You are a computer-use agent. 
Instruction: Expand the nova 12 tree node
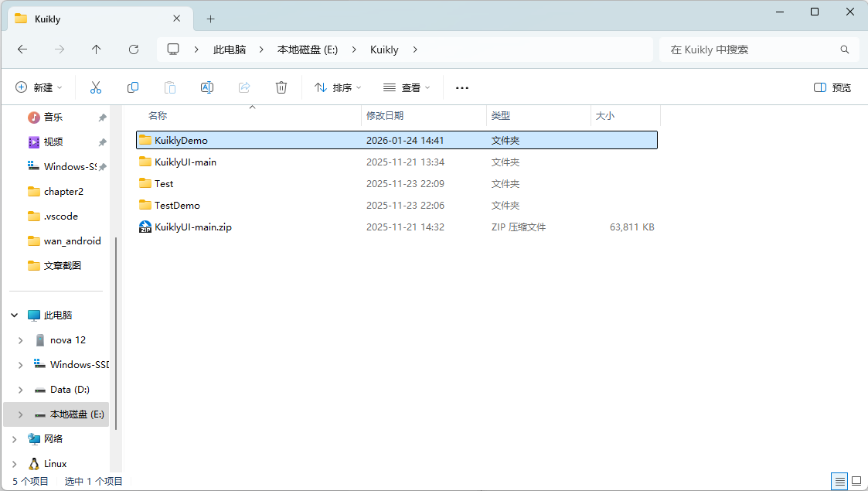[x=20, y=340]
